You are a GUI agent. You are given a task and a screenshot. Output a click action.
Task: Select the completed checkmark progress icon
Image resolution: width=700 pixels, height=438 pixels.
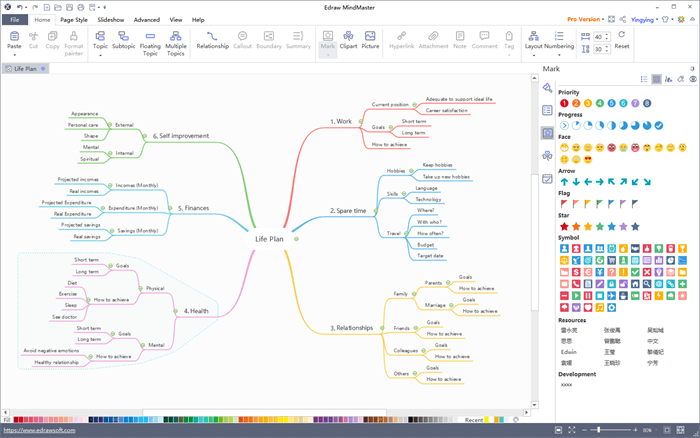coord(658,125)
